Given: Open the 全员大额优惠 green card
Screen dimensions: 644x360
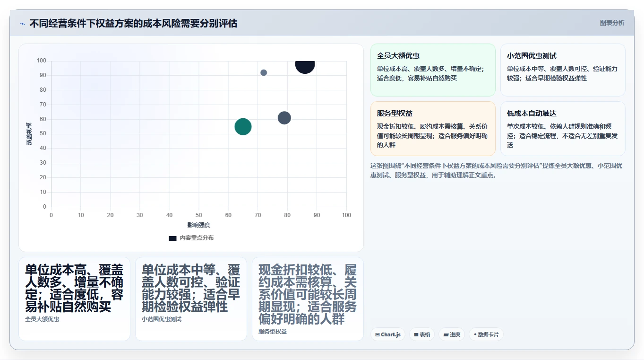Looking at the screenshot, I should point(433,70).
